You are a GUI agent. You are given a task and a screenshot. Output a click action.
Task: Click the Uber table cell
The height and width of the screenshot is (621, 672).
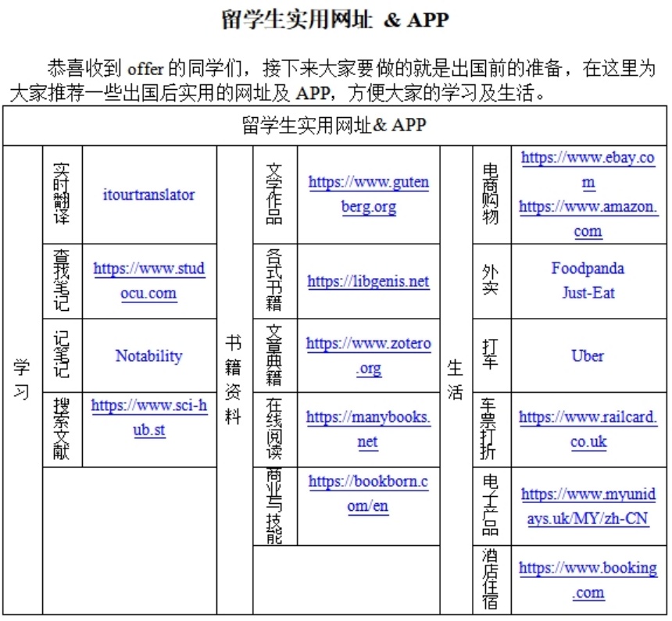pyautogui.click(x=588, y=356)
